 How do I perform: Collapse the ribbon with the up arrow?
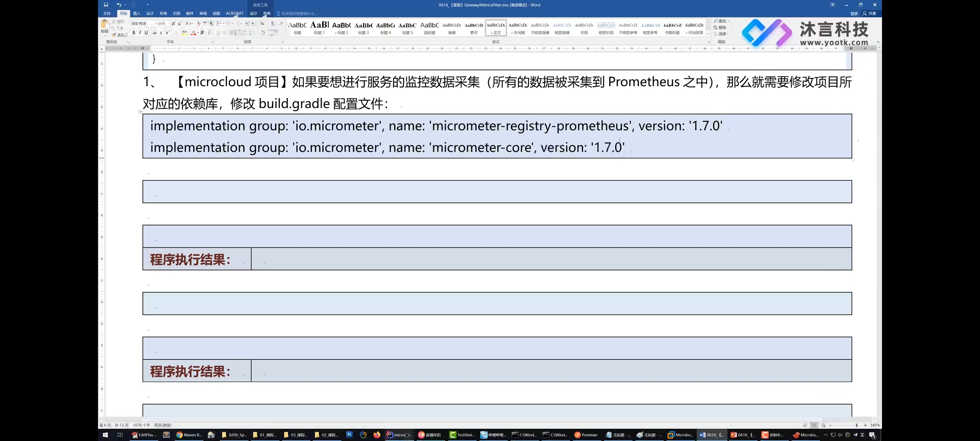click(878, 42)
